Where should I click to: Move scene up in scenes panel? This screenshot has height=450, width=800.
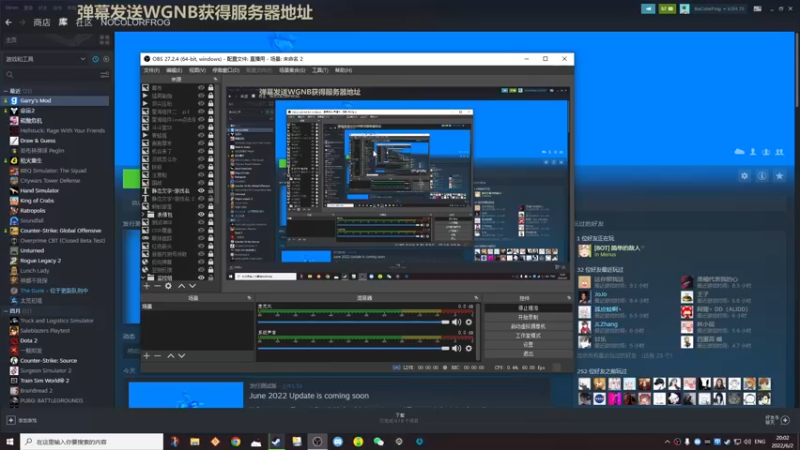click(x=171, y=356)
